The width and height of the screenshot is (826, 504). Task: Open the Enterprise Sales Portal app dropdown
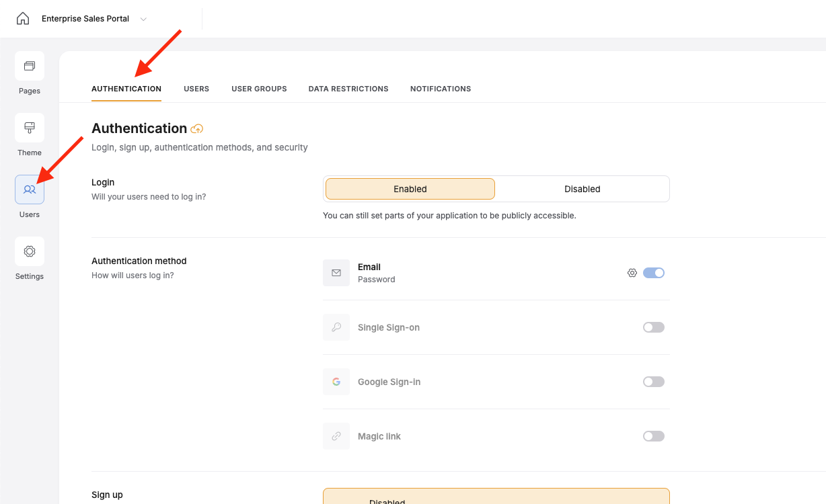point(143,19)
